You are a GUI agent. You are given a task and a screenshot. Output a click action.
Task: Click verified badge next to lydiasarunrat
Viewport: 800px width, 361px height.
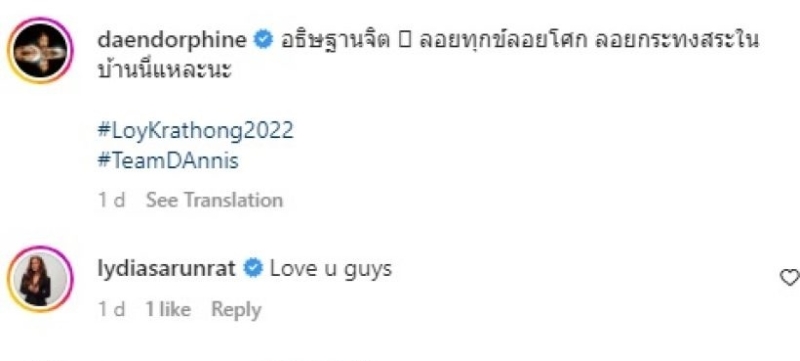point(253,268)
